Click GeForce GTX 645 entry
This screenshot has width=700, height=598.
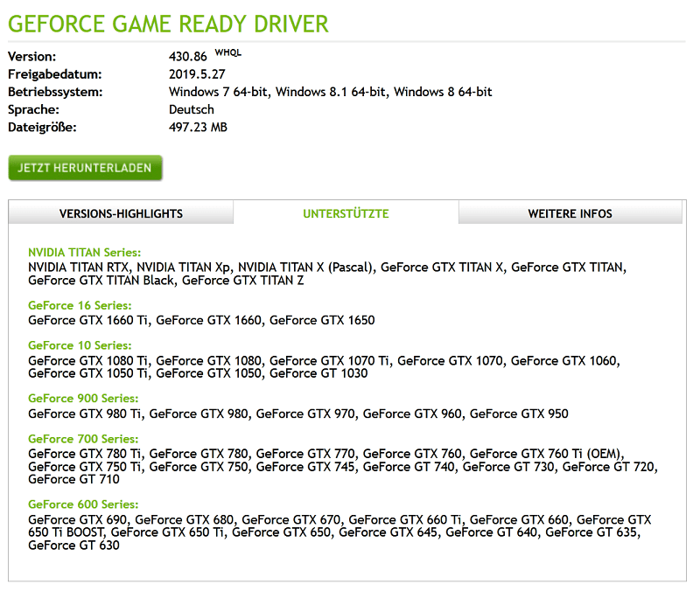point(388,532)
